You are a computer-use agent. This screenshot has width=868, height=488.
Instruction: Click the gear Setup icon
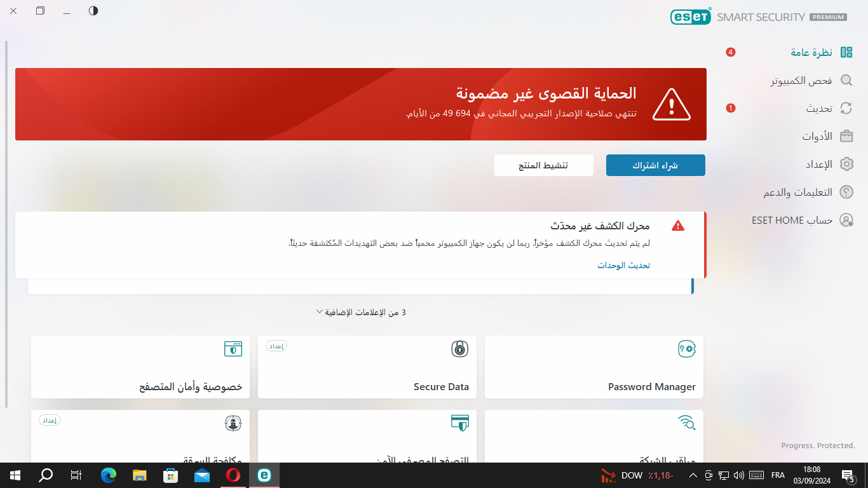[846, 165]
